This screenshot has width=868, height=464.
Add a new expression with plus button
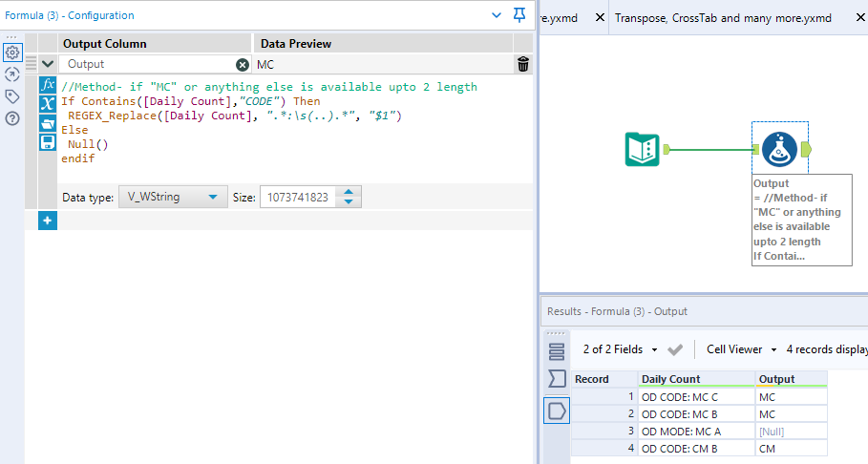48,221
